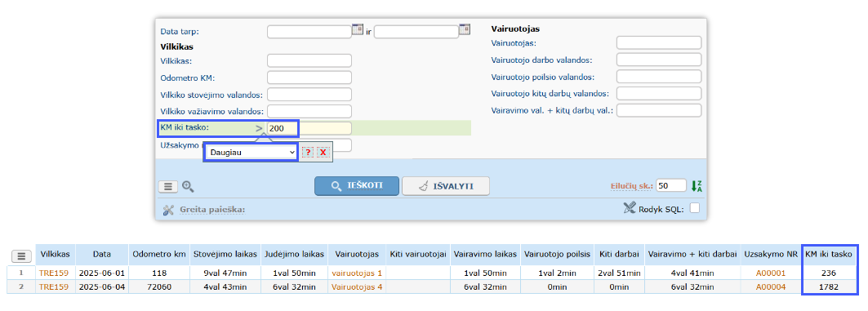Click the red X remove-operator icon
Image resolution: width=868 pixels, height=311 pixels.
click(x=323, y=152)
